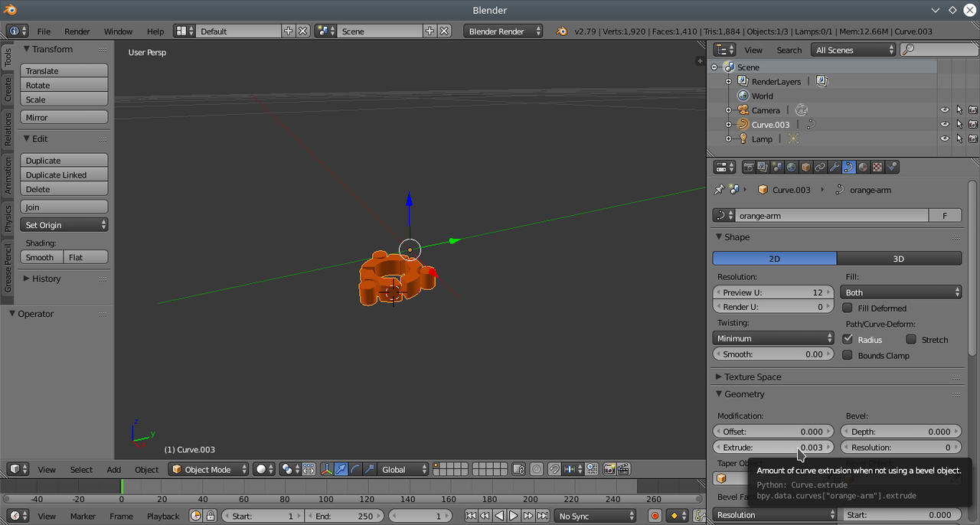Screen dimensions: 980x525
Task: Delete the Scene with its X button
Action: click(x=444, y=31)
